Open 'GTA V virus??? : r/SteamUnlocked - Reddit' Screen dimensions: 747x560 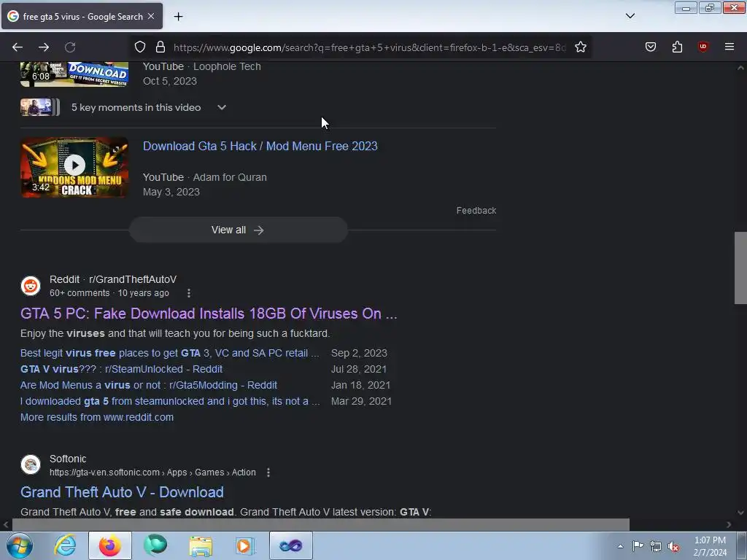pos(122,369)
